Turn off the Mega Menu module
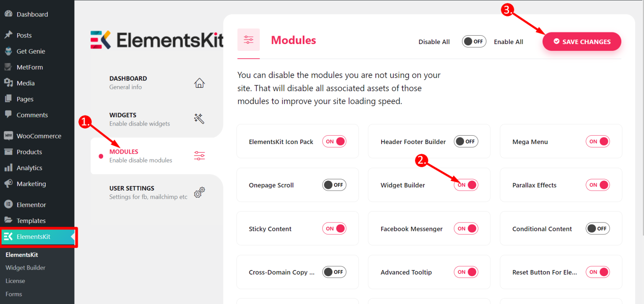Image resolution: width=644 pixels, height=304 pixels. coord(597,142)
